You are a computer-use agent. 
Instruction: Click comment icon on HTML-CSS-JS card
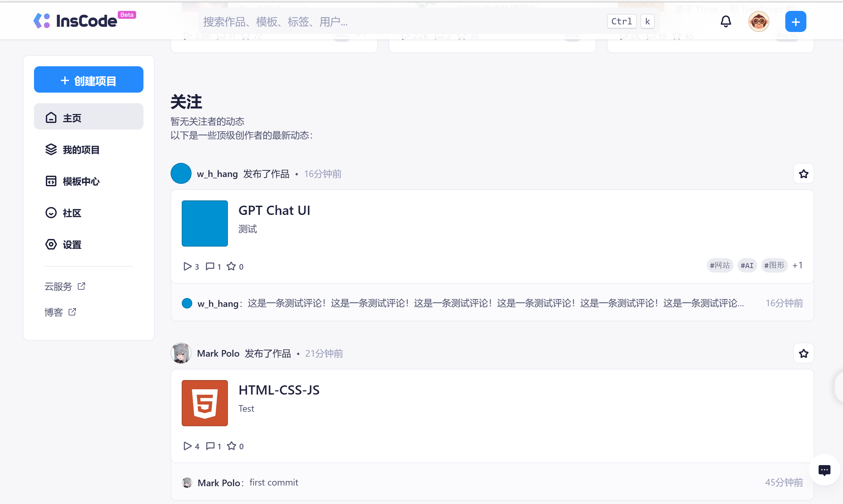pyautogui.click(x=210, y=446)
